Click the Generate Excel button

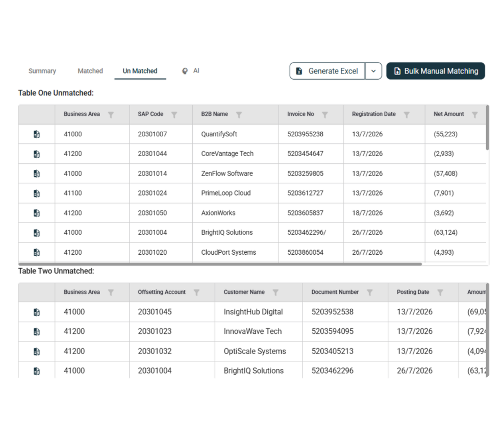coord(327,71)
